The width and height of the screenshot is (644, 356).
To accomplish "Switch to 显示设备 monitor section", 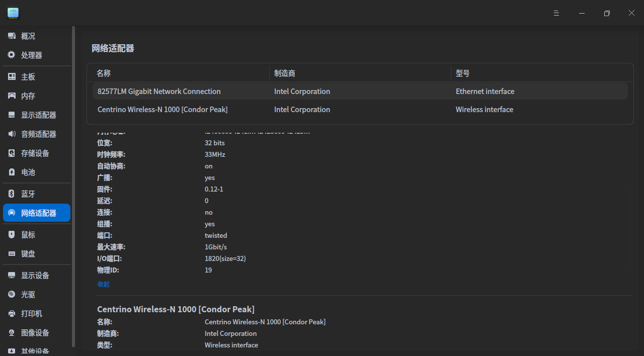I will pos(35,276).
